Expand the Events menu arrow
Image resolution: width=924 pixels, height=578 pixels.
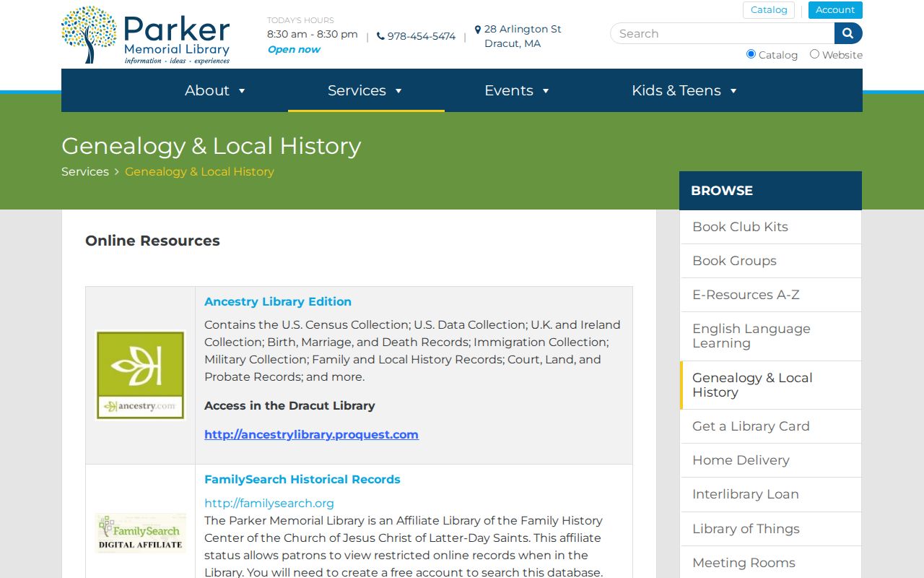tap(546, 91)
